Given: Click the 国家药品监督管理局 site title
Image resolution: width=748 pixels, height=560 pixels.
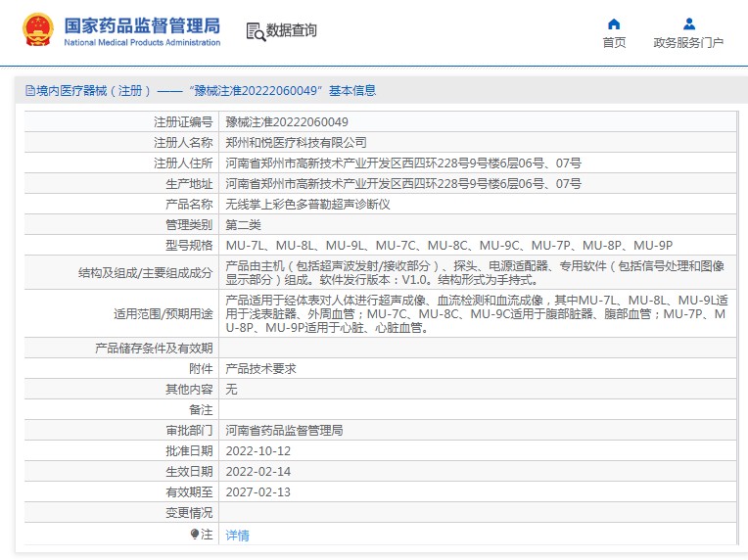Looking at the screenshot, I should coord(142,24).
